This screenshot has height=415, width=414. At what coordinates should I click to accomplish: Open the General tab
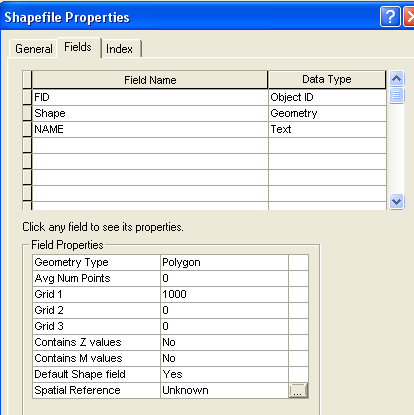33,49
